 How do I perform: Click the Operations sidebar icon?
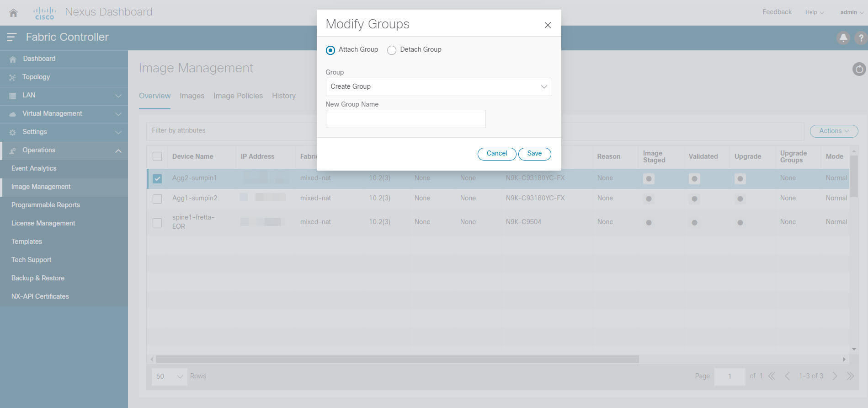pos(13,150)
